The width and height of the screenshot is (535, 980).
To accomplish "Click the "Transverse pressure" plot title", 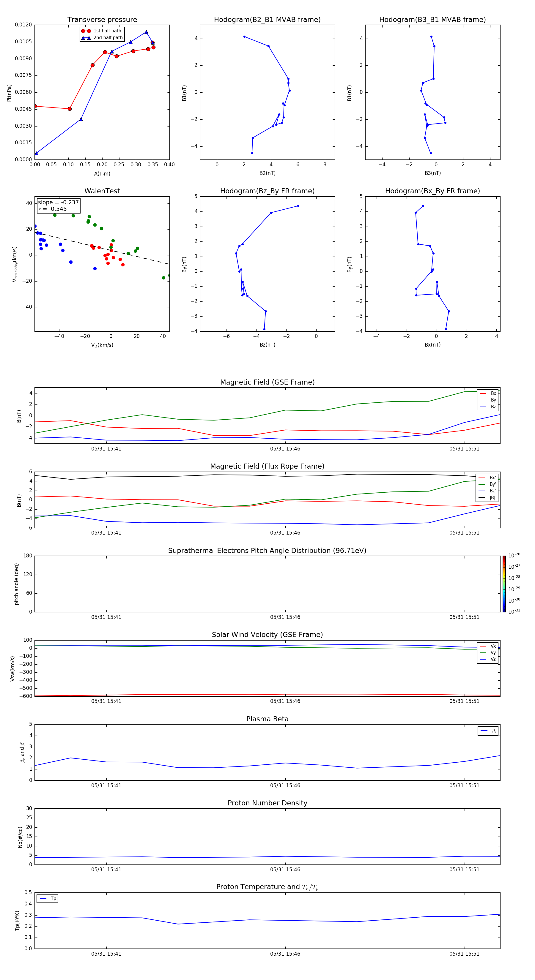I will point(102,20).
